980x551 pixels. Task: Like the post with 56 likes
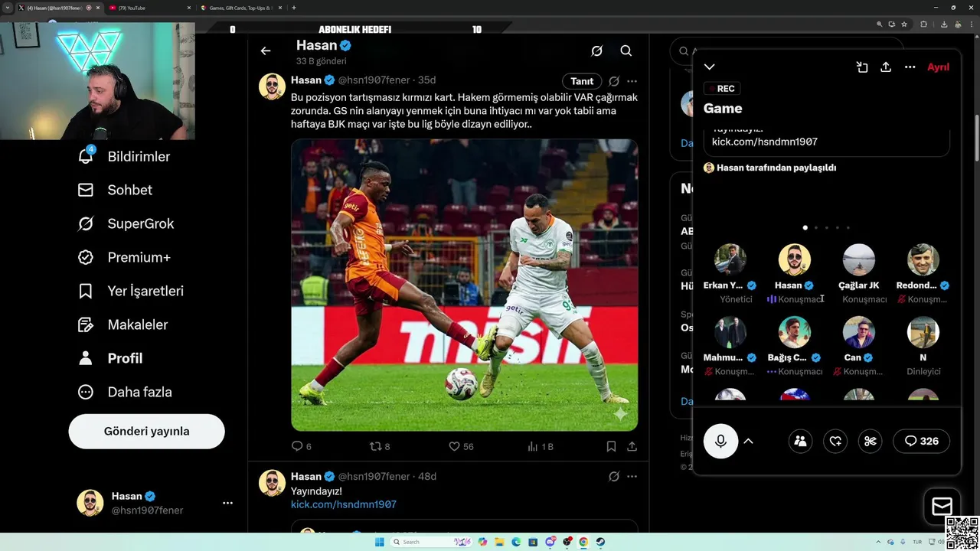click(461, 446)
